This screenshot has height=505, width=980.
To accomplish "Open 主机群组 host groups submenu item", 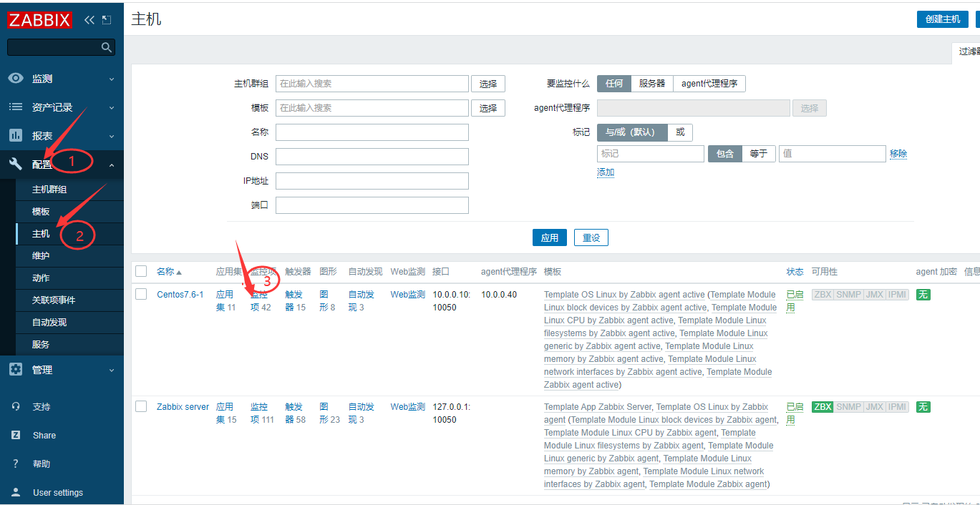I will pyautogui.click(x=49, y=190).
